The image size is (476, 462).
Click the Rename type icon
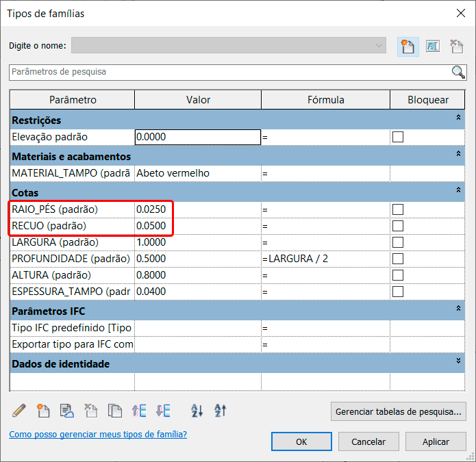click(x=433, y=47)
